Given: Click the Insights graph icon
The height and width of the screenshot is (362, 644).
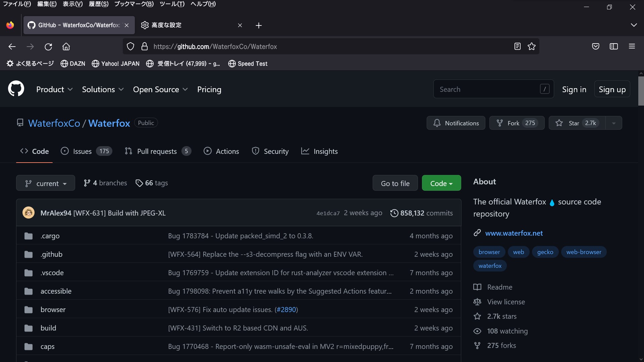Looking at the screenshot, I should tap(305, 151).
